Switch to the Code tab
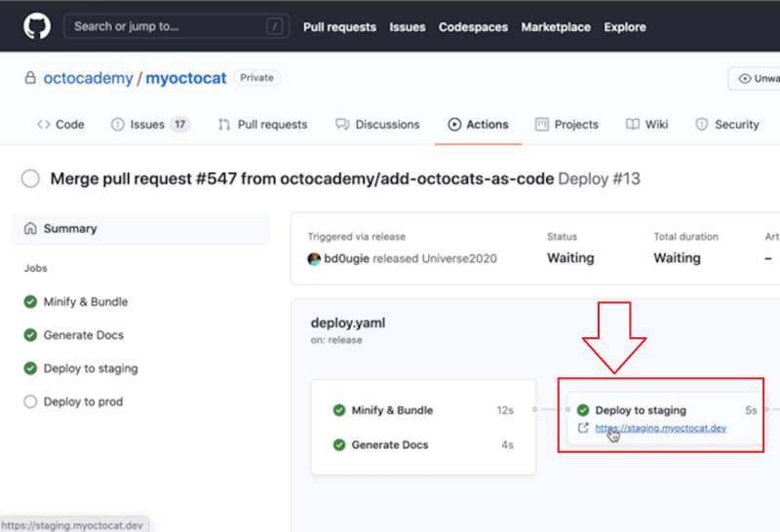The height and width of the screenshot is (532, 780). point(60,125)
